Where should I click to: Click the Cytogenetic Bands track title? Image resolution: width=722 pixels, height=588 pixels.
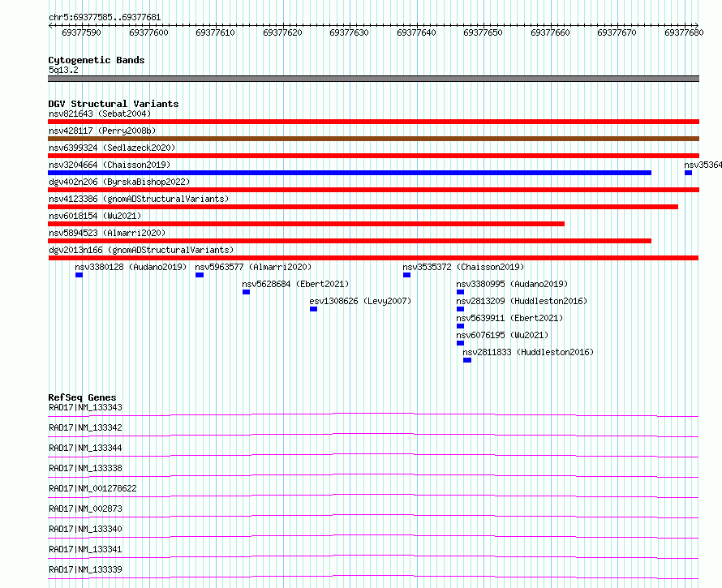pyautogui.click(x=97, y=60)
